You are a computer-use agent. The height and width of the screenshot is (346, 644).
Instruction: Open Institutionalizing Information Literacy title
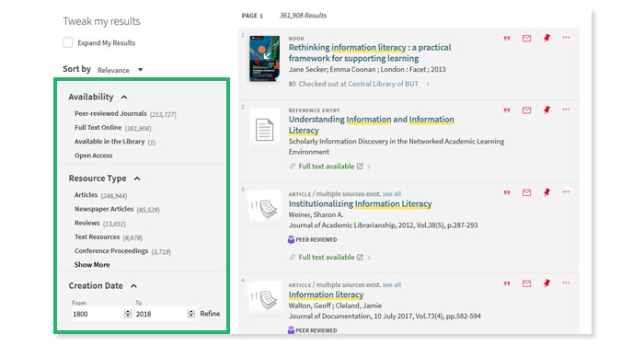point(361,203)
